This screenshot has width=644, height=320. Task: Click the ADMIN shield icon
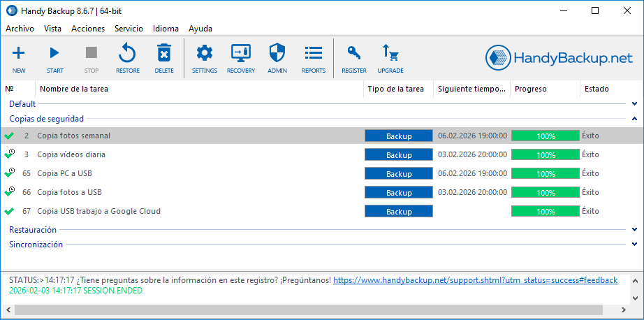pos(277,54)
